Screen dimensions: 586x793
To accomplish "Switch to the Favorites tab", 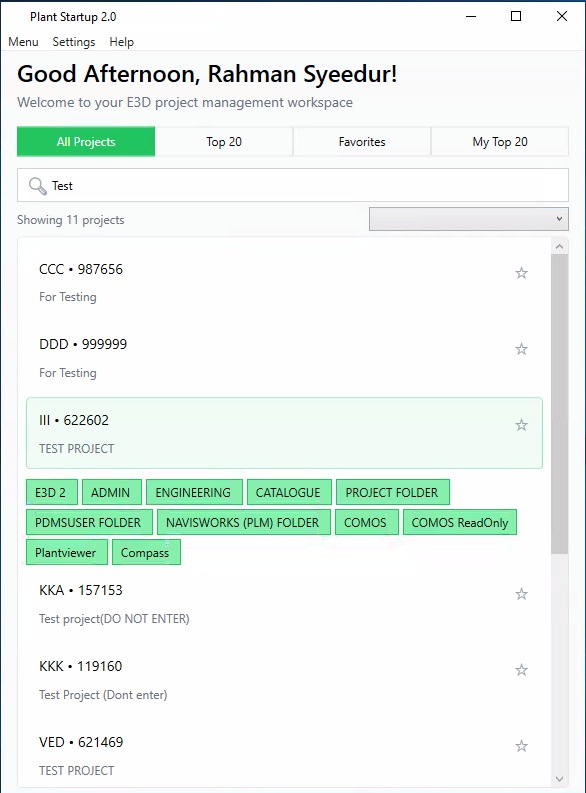I will tap(362, 142).
